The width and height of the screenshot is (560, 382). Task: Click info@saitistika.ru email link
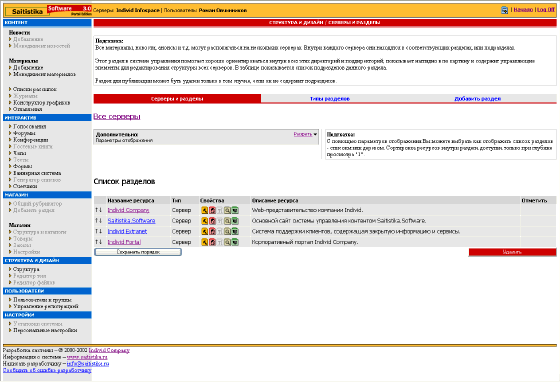88,364
